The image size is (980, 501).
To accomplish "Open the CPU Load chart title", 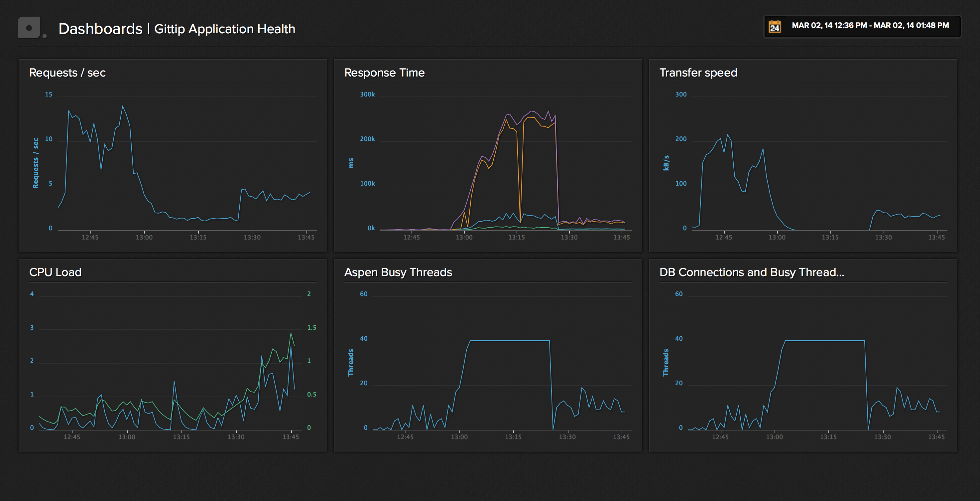I will [55, 272].
